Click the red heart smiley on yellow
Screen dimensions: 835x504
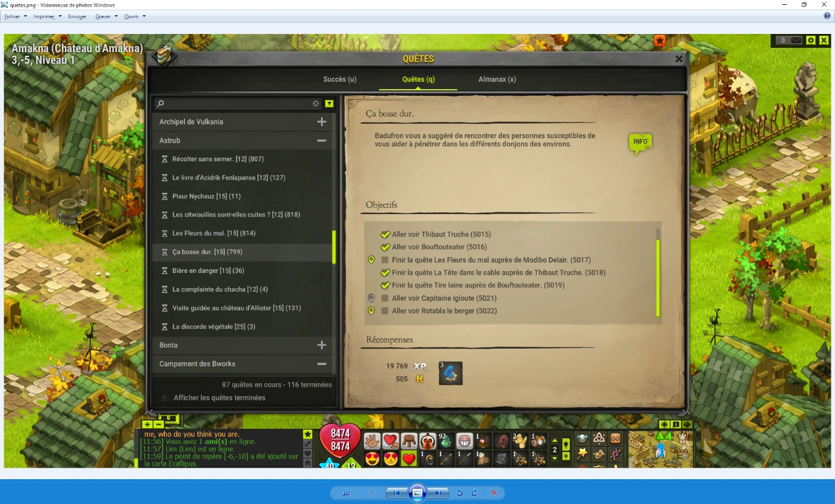[409, 459]
